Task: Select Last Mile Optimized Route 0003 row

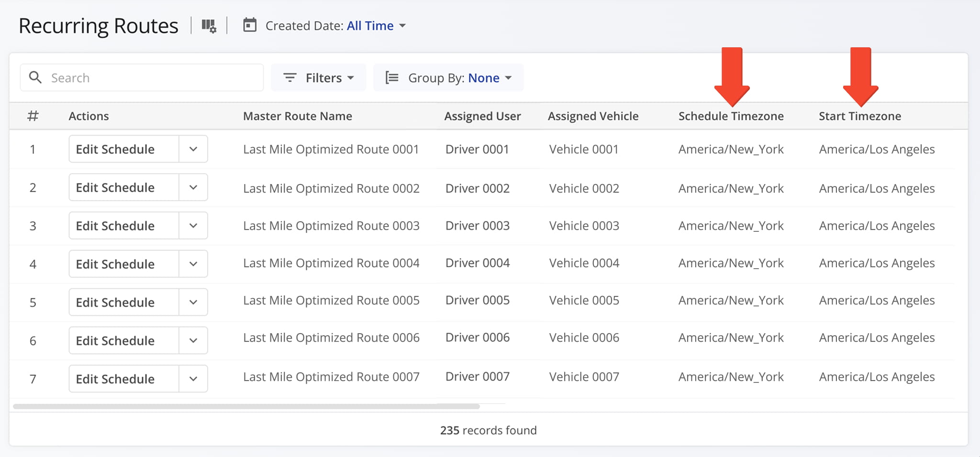Action: [x=331, y=226]
